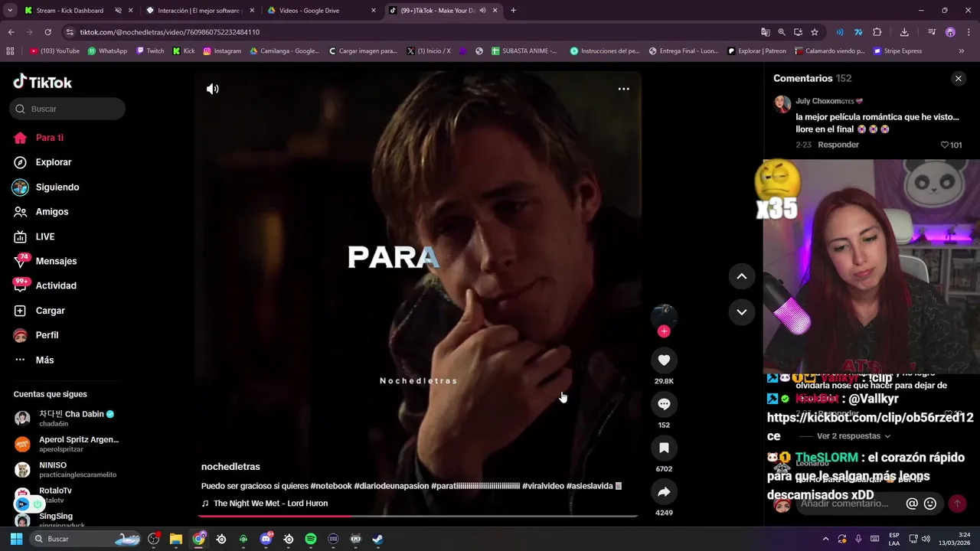
Task: Open Spotify from the taskbar
Action: pos(311,539)
